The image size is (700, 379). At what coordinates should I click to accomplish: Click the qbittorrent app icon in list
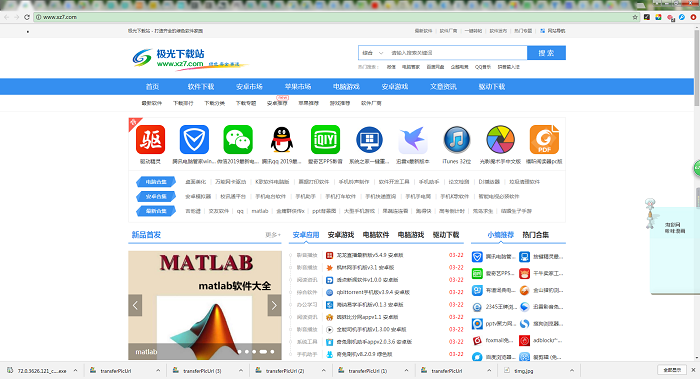click(x=329, y=292)
